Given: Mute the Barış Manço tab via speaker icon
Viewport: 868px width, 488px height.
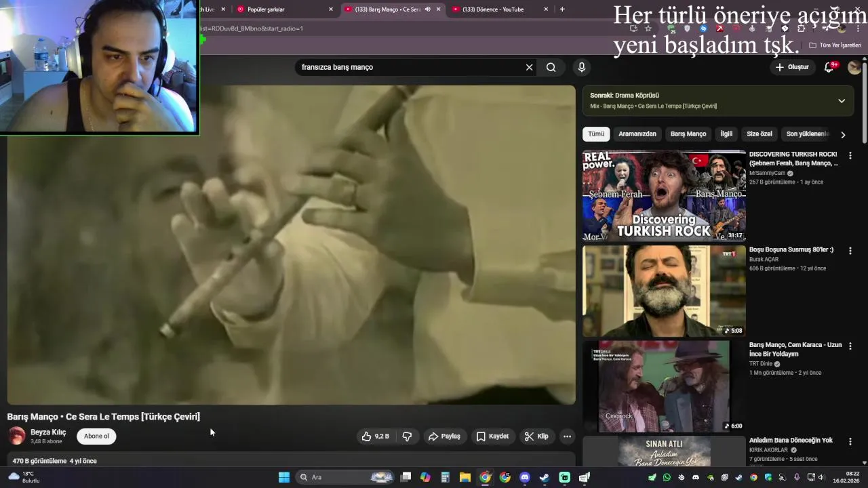Looking at the screenshot, I should (x=427, y=9).
